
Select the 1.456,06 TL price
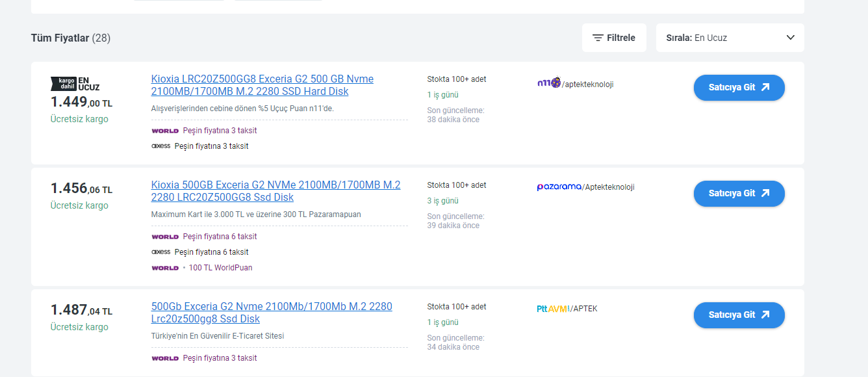(81, 188)
